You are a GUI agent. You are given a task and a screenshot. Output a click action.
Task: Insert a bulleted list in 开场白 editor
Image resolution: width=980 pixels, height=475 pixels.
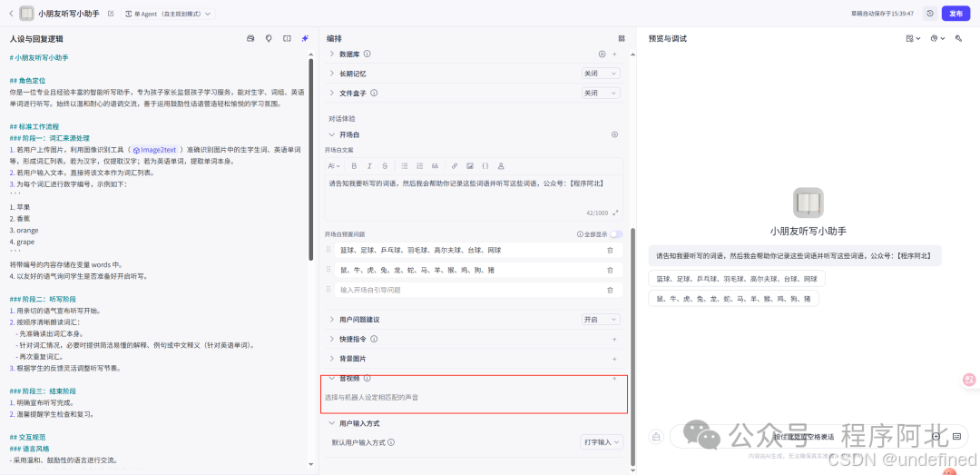tap(405, 166)
